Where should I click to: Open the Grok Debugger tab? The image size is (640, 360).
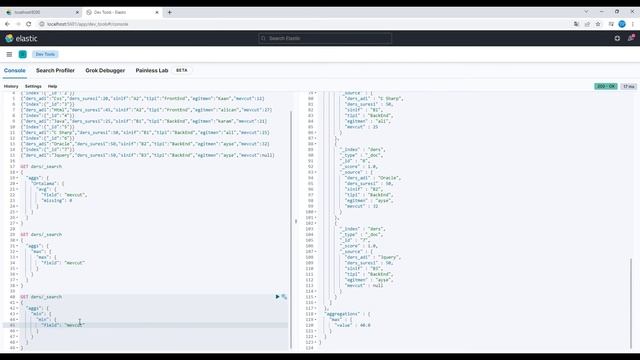(105, 71)
